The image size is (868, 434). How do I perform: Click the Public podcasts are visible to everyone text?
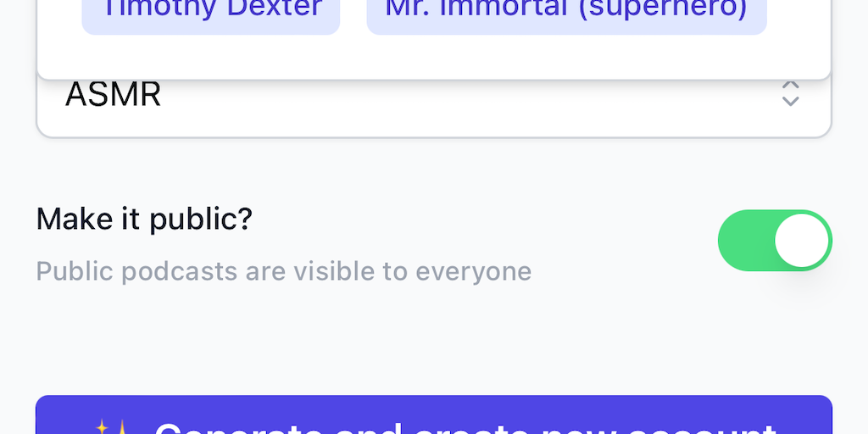(283, 271)
